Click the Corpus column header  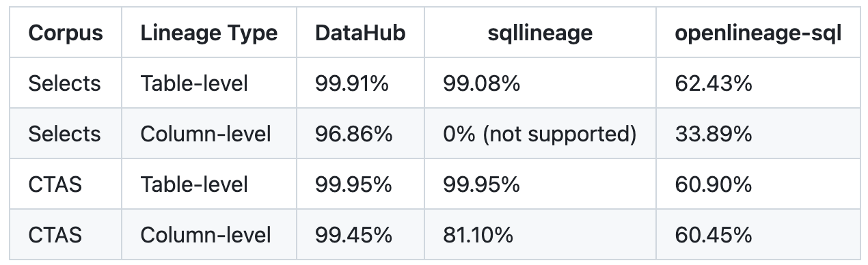coord(66,33)
